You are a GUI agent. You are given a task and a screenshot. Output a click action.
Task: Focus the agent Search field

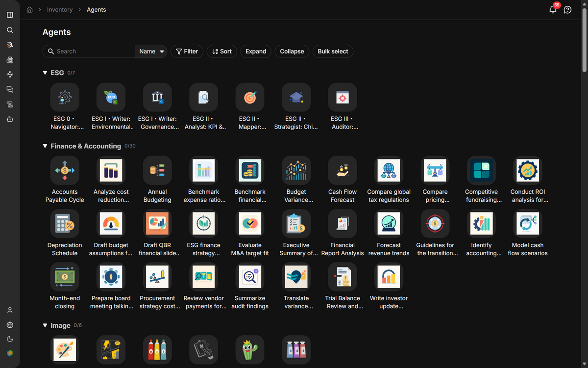click(x=89, y=51)
